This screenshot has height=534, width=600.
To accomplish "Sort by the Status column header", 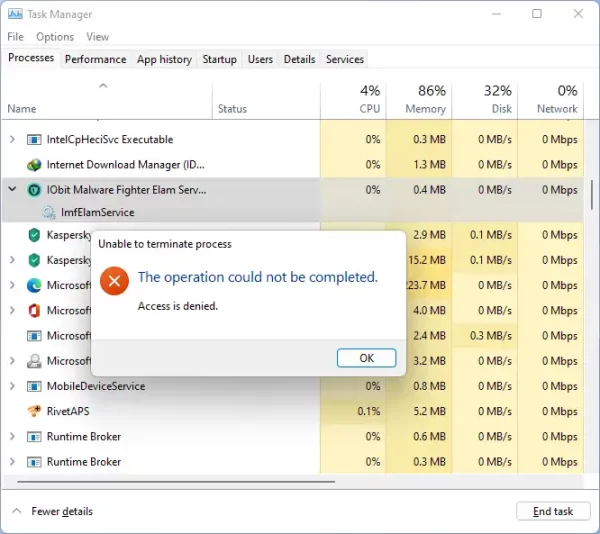I will [x=266, y=100].
